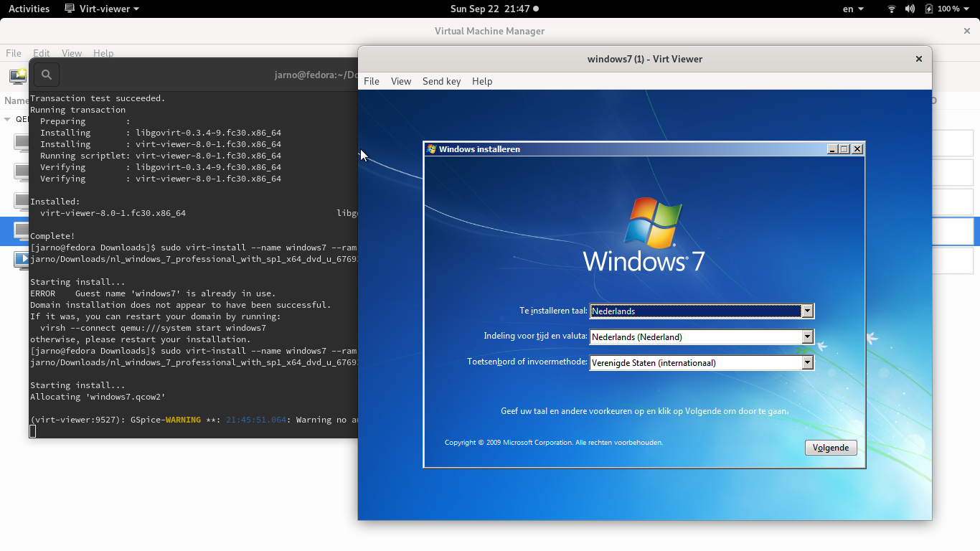Click the volume speaker icon
Image resolution: width=980 pixels, height=551 pixels.
coord(910,9)
